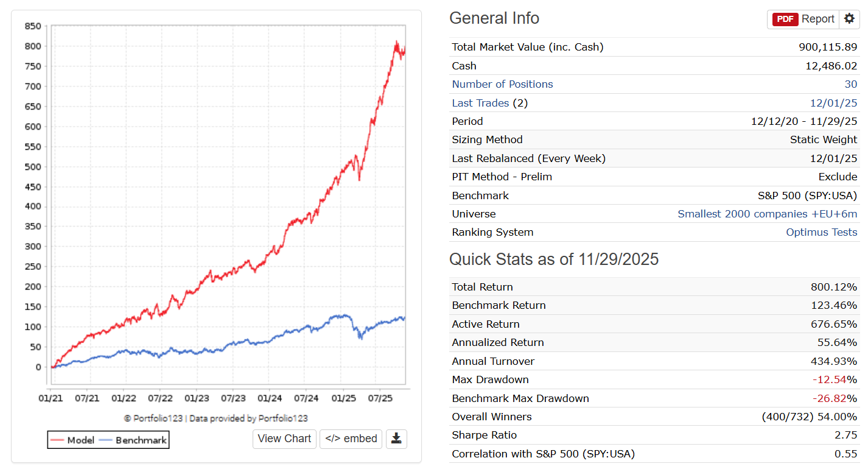The height and width of the screenshot is (469, 868).
Task: Click the S&P 500 (SPY:USA) benchmark value
Action: (x=807, y=196)
